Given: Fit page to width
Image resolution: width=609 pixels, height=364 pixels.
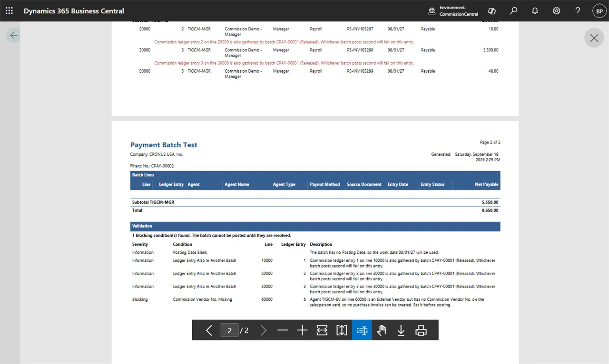Looking at the screenshot, I should [322, 330].
